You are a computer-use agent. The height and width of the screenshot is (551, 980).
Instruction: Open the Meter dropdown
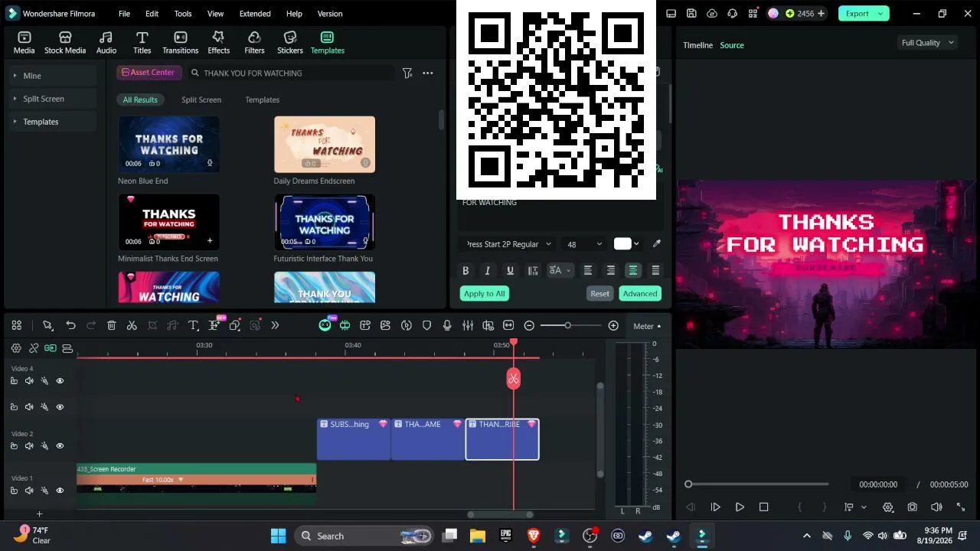(647, 326)
